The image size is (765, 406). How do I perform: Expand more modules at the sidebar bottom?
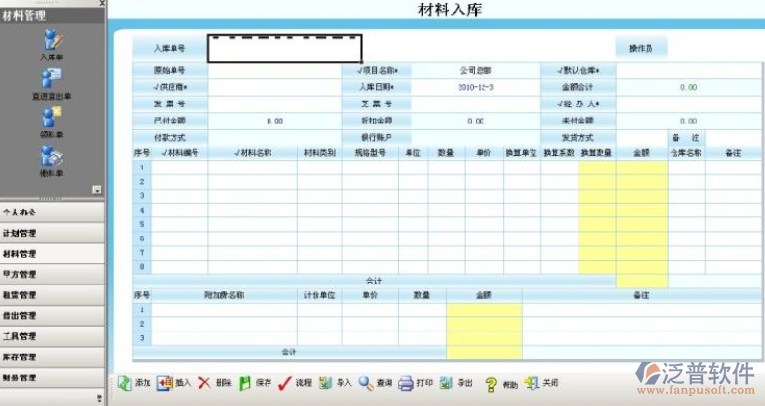(x=100, y=398)
